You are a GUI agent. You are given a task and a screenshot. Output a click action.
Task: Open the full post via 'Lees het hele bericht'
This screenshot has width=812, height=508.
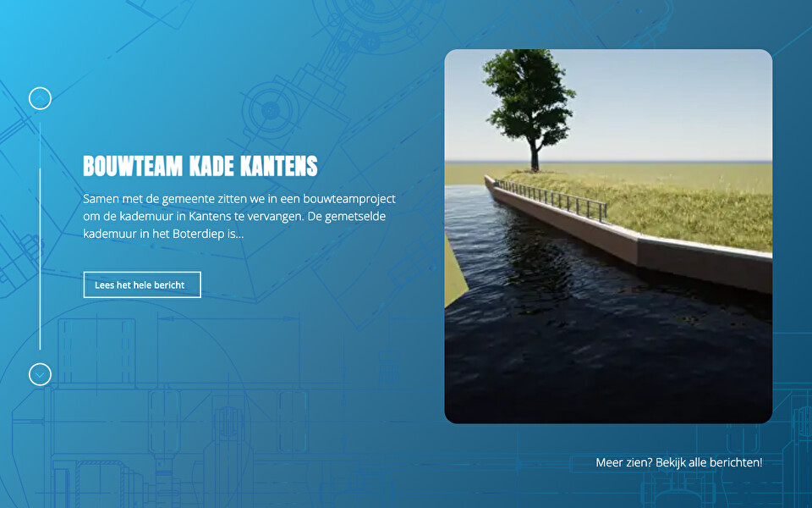click(141, 285)
